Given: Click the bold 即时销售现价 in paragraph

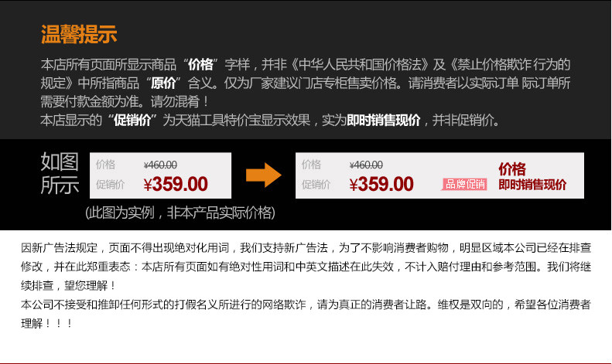Looking at the screenshot, I should 384,120.
